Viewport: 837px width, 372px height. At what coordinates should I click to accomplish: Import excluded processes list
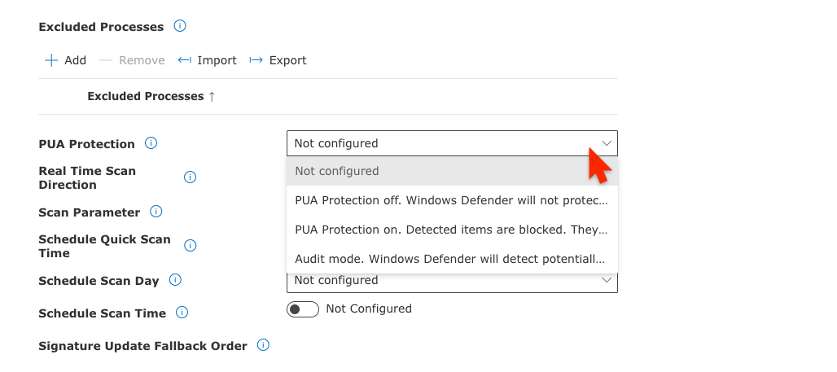pyautogui.click(x=207, y=60)
